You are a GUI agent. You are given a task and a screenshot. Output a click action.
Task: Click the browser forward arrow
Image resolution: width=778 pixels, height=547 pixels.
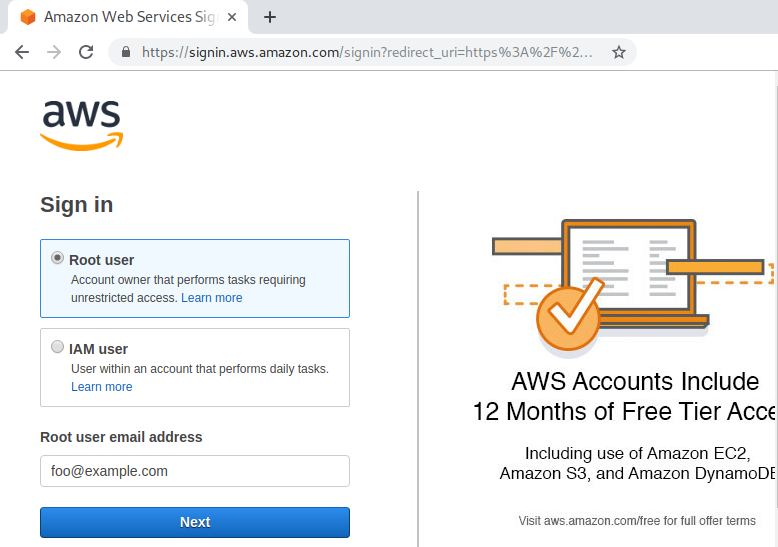point(54,52)
